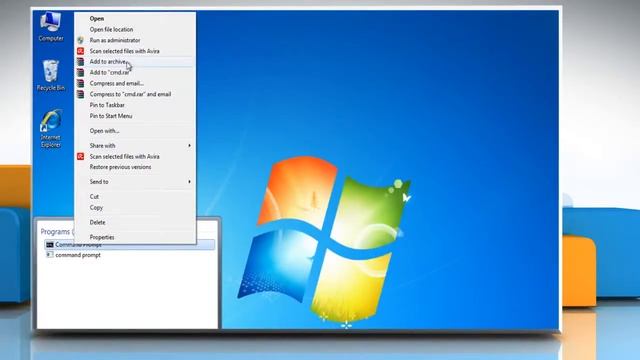This screenshot has width=640, height=360.
Task: Click the WinRAR icon beside Compress and email
Action: click(x=80, y=83)
